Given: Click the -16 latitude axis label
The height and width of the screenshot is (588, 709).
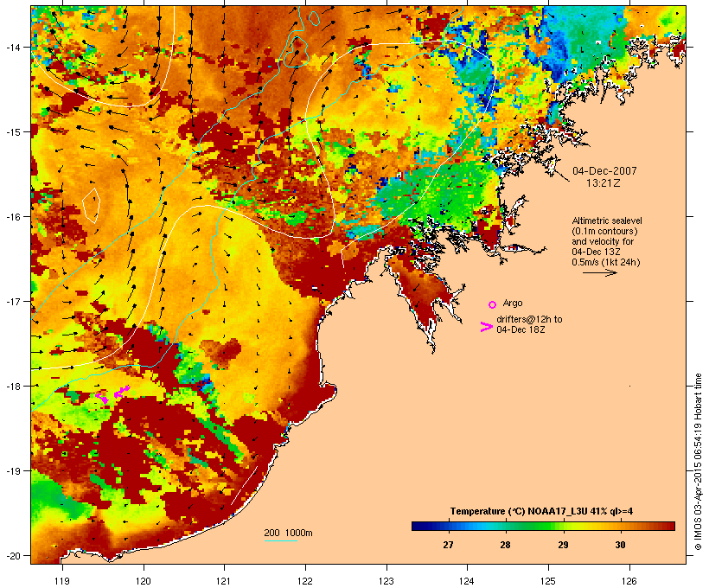Looking at the screenshot, I should pos(12,217).
